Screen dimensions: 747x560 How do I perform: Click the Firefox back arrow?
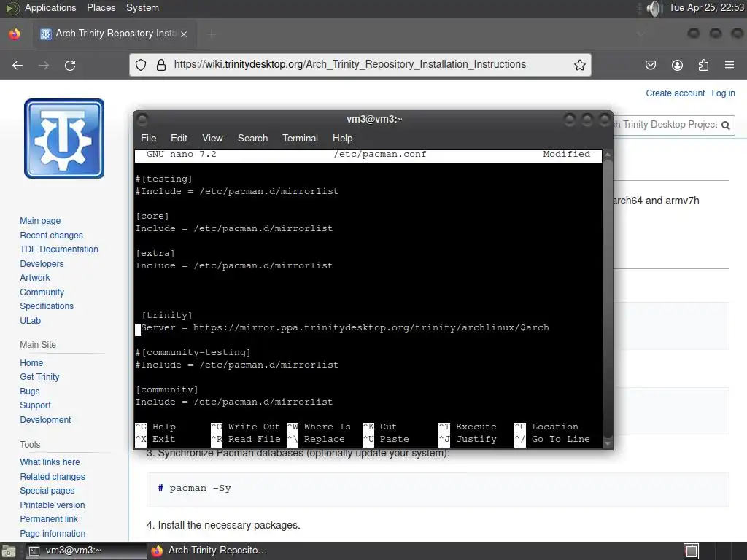(18, 65)
